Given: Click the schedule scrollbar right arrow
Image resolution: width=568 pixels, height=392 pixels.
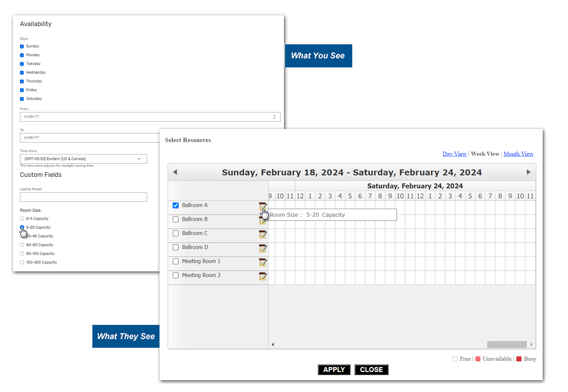Looking at the screenshot, I should (x=531, y=344).
